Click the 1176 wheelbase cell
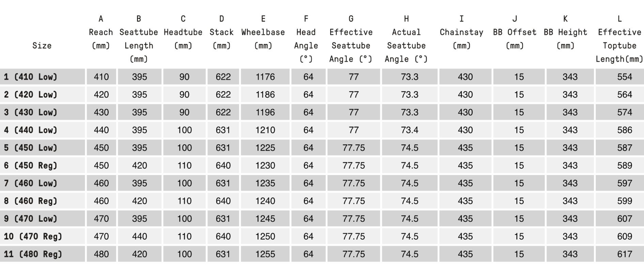Viewport: 644px width, 270px height. 265,77
